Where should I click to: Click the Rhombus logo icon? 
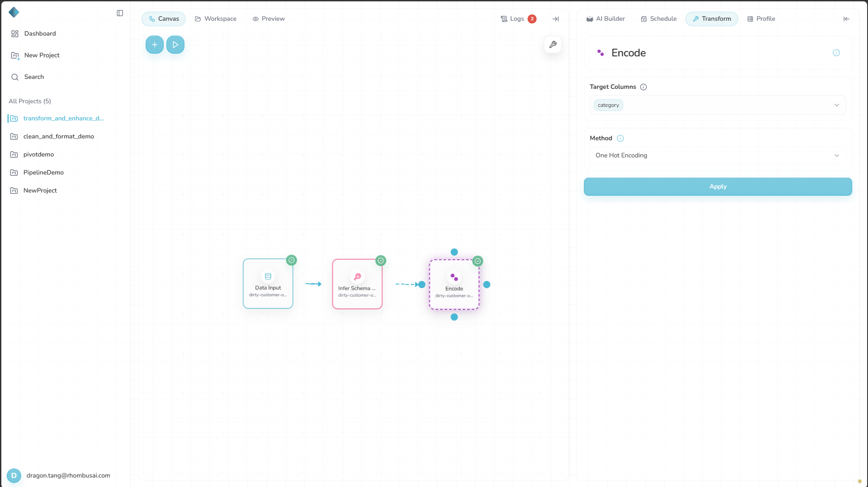(14, 12)
